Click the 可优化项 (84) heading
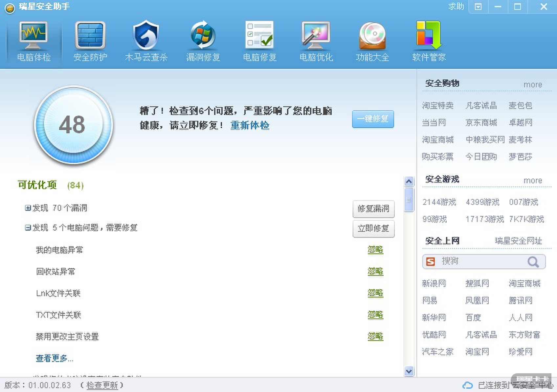The width and height of the screenshot is (557, 392). pyautogui.click(x=51, y=185)
